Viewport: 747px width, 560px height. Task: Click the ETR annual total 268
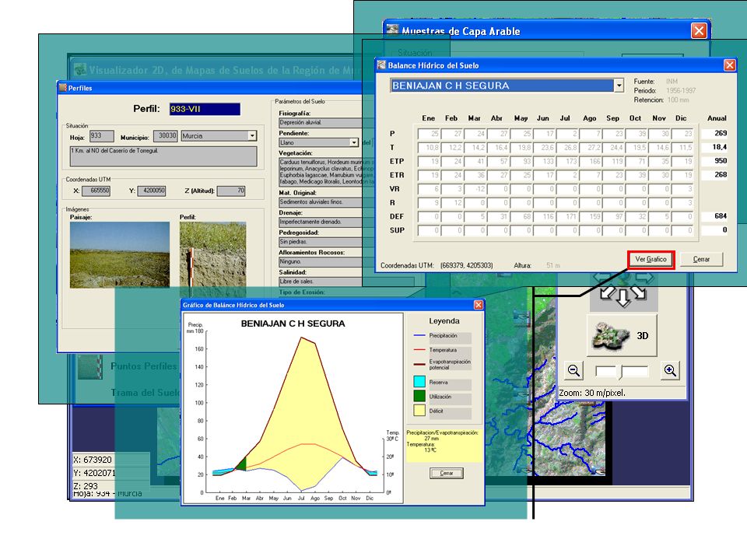tap(714, 175)
